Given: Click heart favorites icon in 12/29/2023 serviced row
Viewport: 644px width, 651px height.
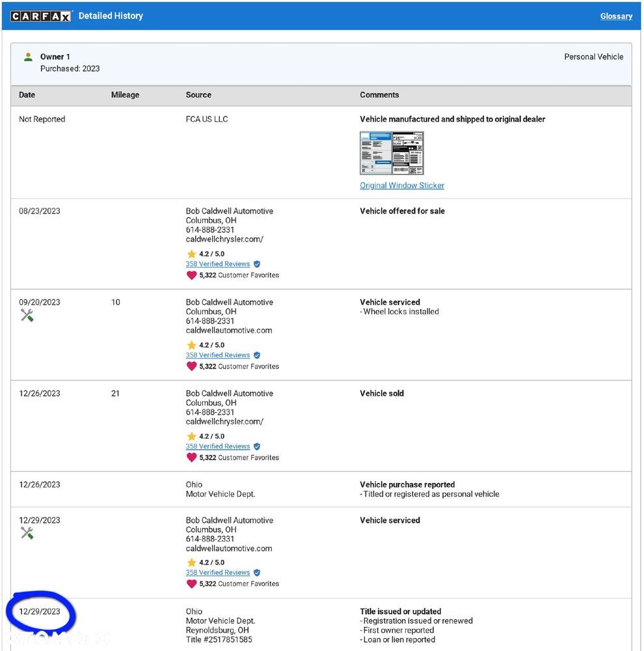Looking at the screenshot, I should (x=191, y=584).
